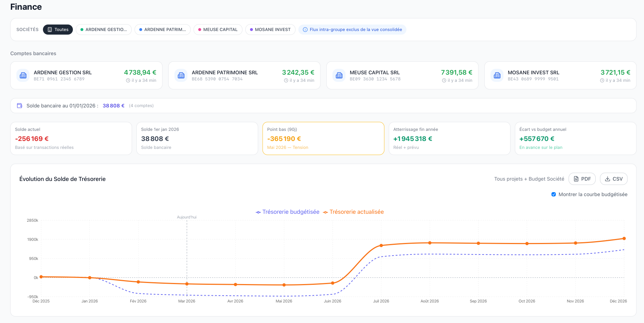Viewport: 644px width, 323px height.
Task: Click the Ardenne Patrimoine SRL bank icon
Action: pyautogui.click(x=181, y=75)
